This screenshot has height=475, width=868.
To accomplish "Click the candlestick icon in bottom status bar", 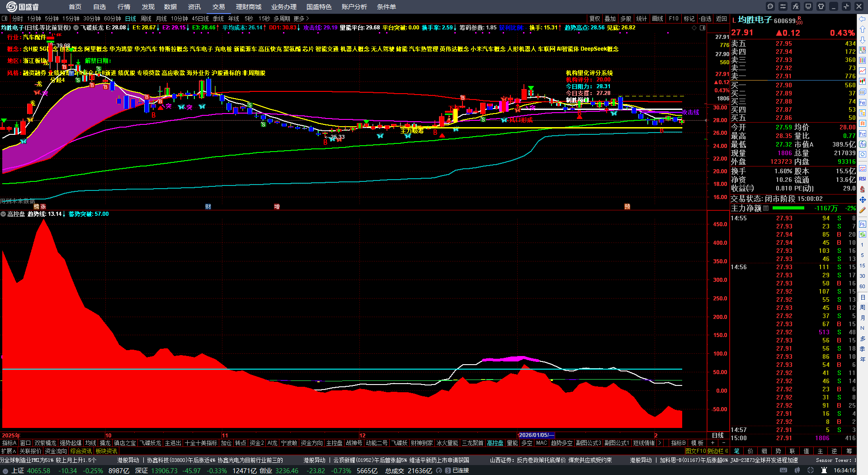I will point(798,470).
